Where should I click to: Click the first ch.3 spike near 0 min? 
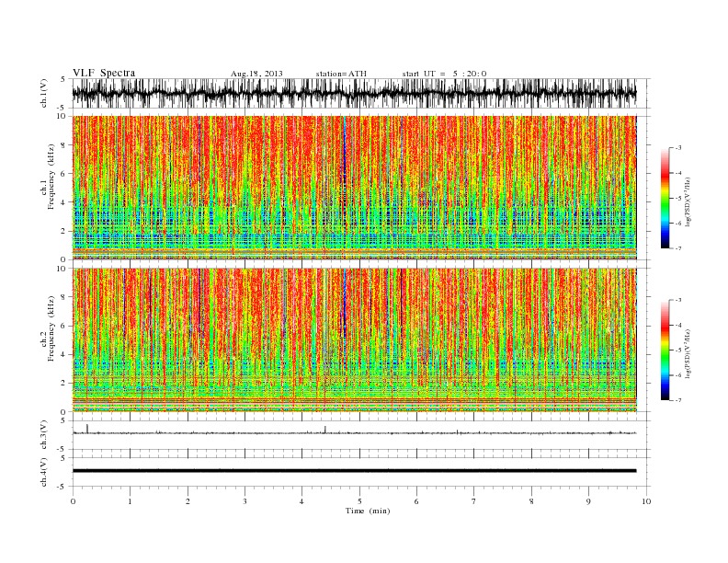87,429
